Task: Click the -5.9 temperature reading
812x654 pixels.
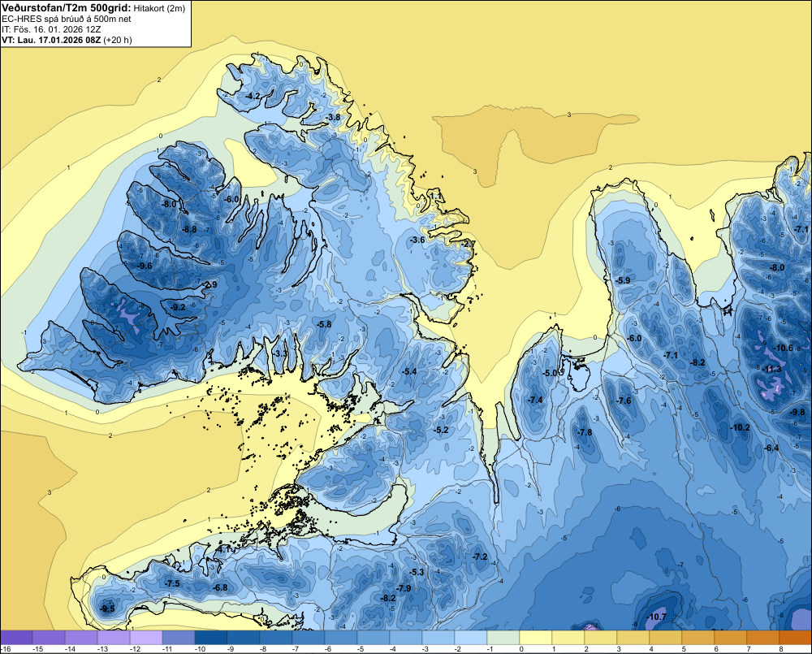Action: [623, 280]
